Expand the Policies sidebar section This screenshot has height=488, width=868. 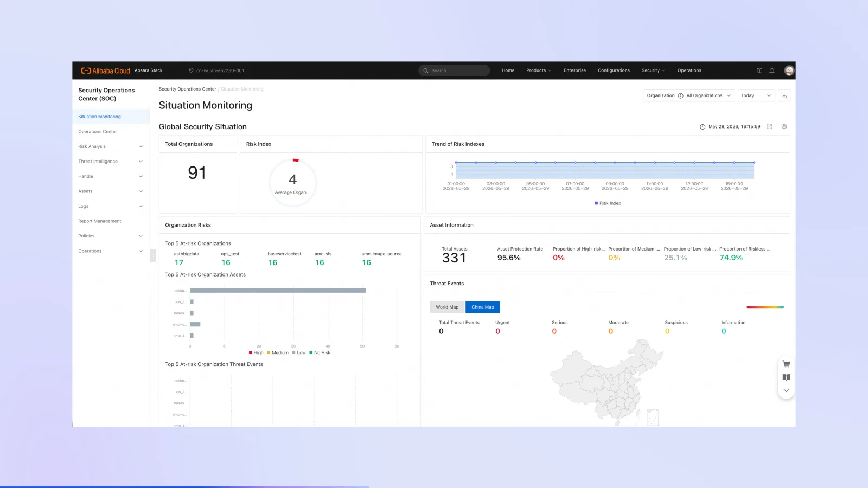pyautogui.click(x=111, y=236)
